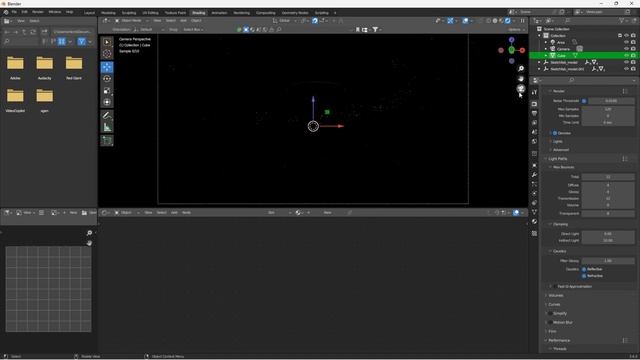Click the red X axis gizmo dot
This screenshot has height=360, width=640.
coord(522,50)
